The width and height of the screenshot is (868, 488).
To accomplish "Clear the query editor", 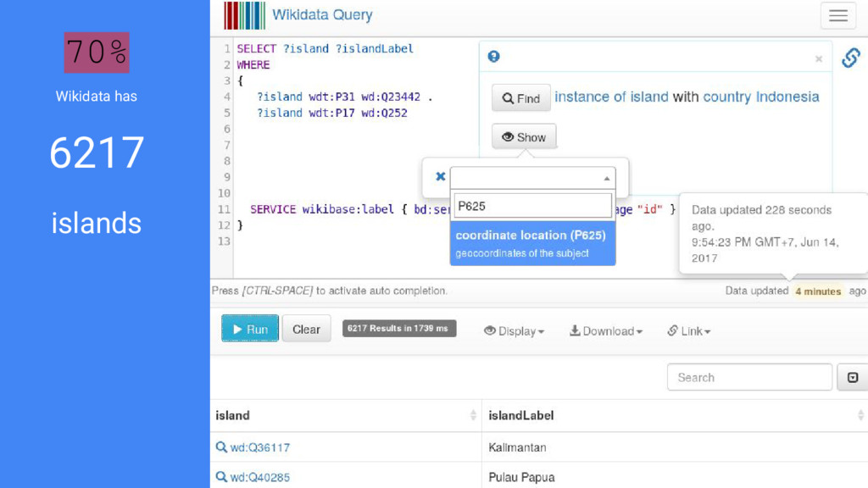I will [x=306, y=329].
